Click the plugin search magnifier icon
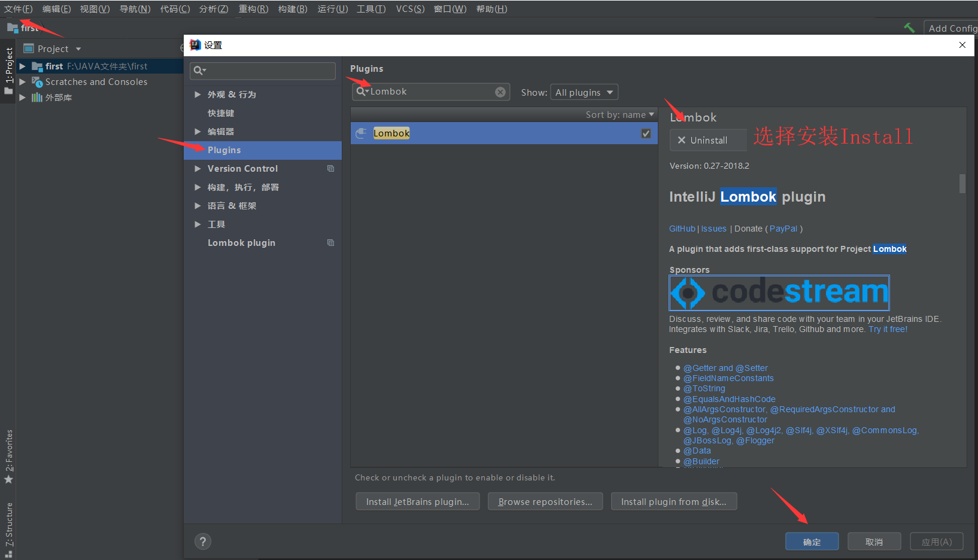Image resolution: width=978 pixels, height=560 pixels. (362, 92)
